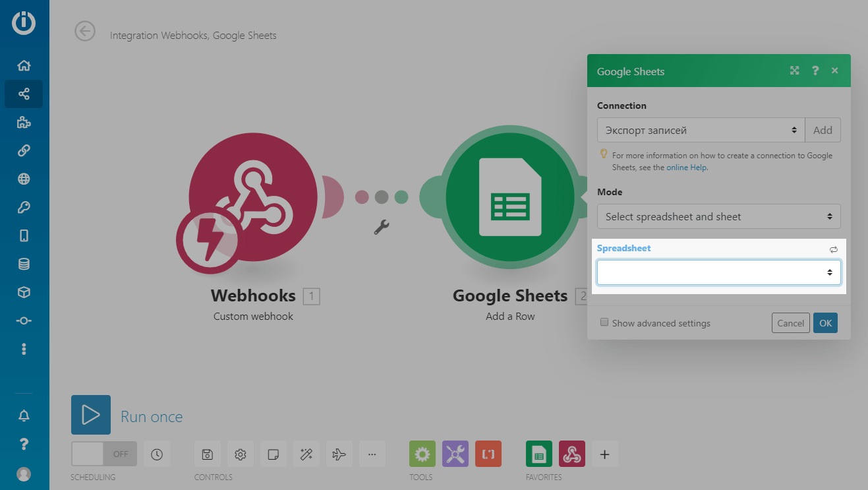Toggle the scheduling OFF switch

(104, 454)
